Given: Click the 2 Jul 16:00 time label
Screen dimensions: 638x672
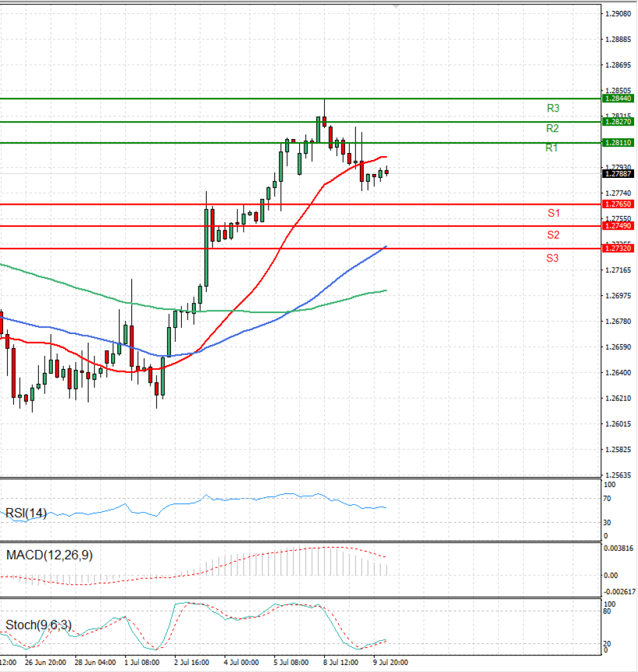Looking at the screenshot, I should point(191,662).
